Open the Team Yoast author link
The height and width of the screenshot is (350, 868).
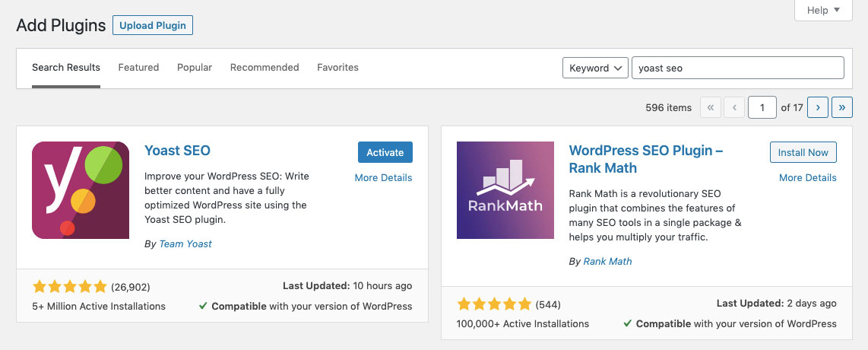[x=185, y=243]
